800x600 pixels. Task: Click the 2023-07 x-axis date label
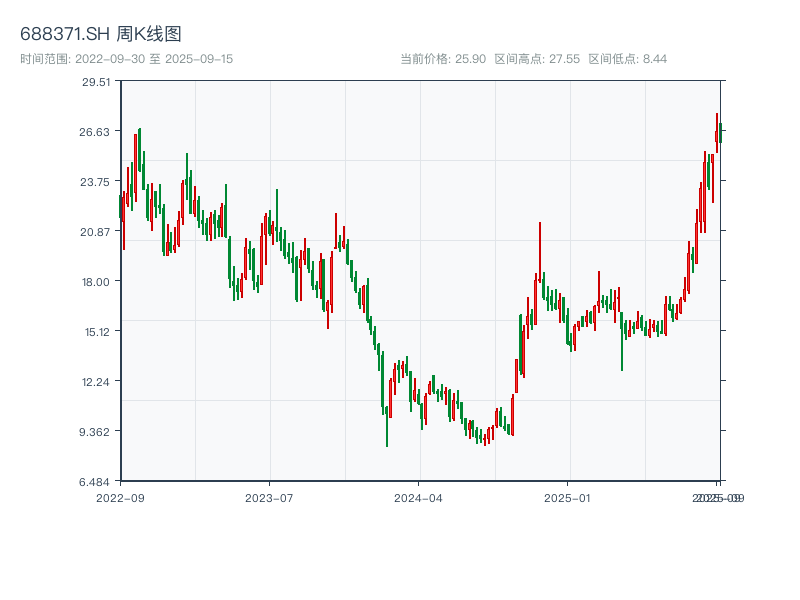click(x=269, y=497)
